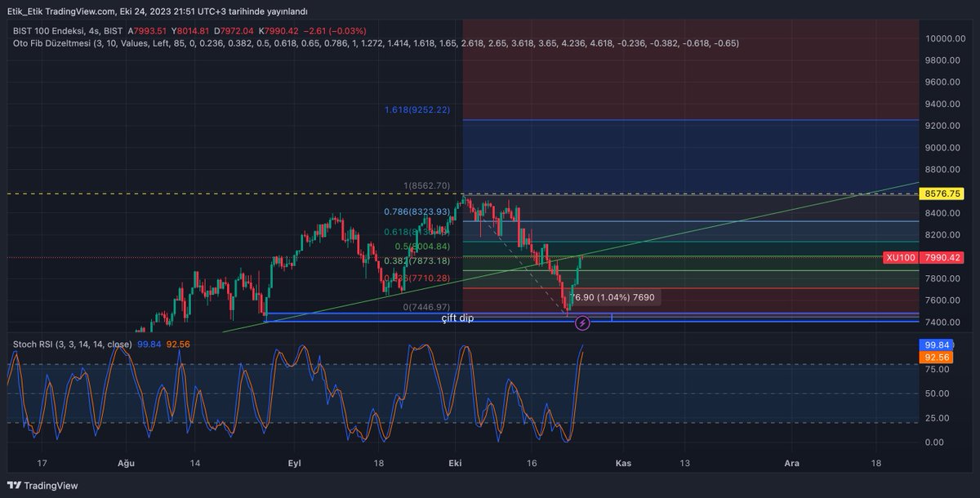The image size is (980, 498).
Task: Click the yellow 8576.75 price label
Action: click(942, 193)
